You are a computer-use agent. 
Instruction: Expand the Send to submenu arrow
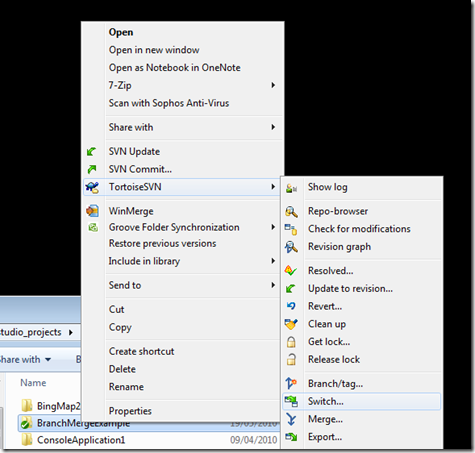point(273,285)
